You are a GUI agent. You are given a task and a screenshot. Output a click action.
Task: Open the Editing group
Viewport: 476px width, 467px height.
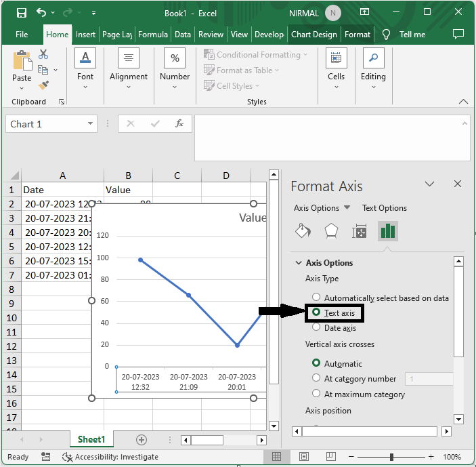[373, 68]
